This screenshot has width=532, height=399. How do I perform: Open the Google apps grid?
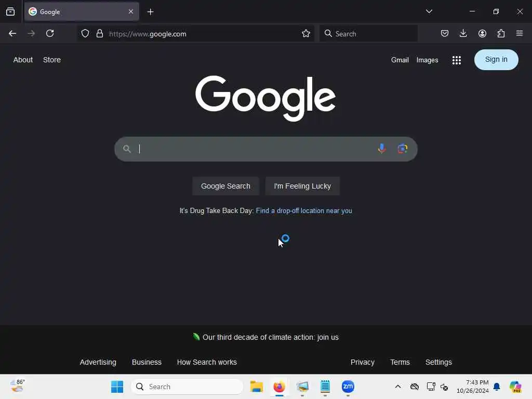click(456, 60)
